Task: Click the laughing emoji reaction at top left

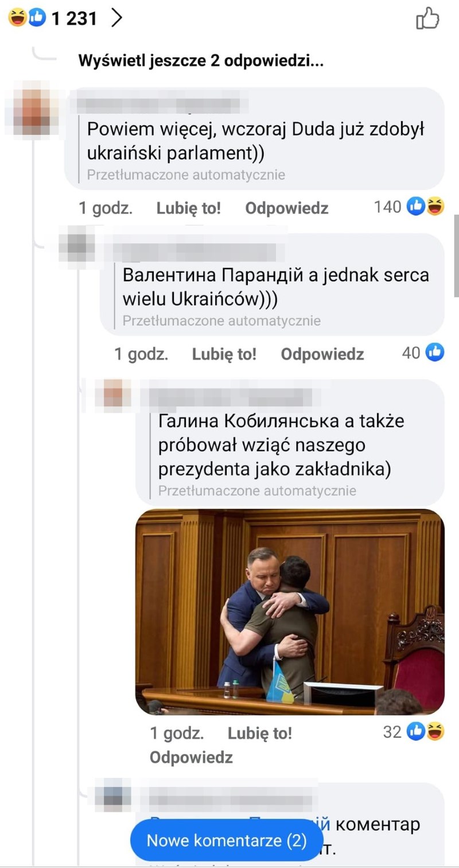Action: (x=17, y=18)
